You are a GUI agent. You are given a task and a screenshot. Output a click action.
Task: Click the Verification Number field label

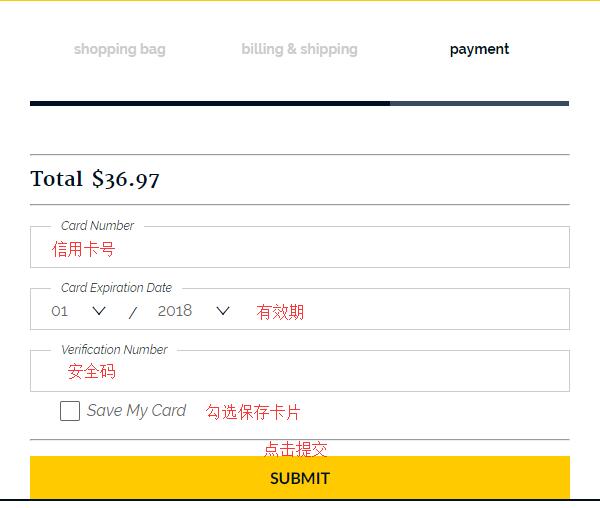click(x=114, y=350)
